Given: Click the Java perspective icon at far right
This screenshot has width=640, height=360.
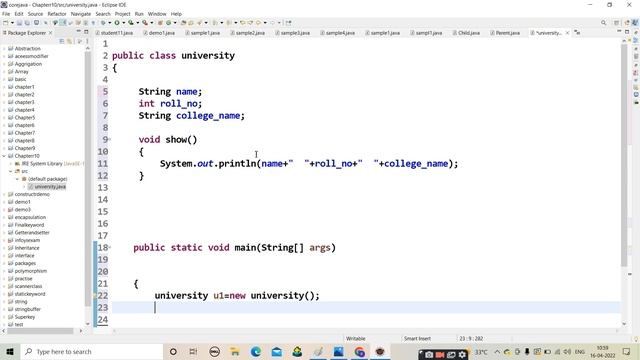Looking at the screenshot, I should click(x=635, y=23).
